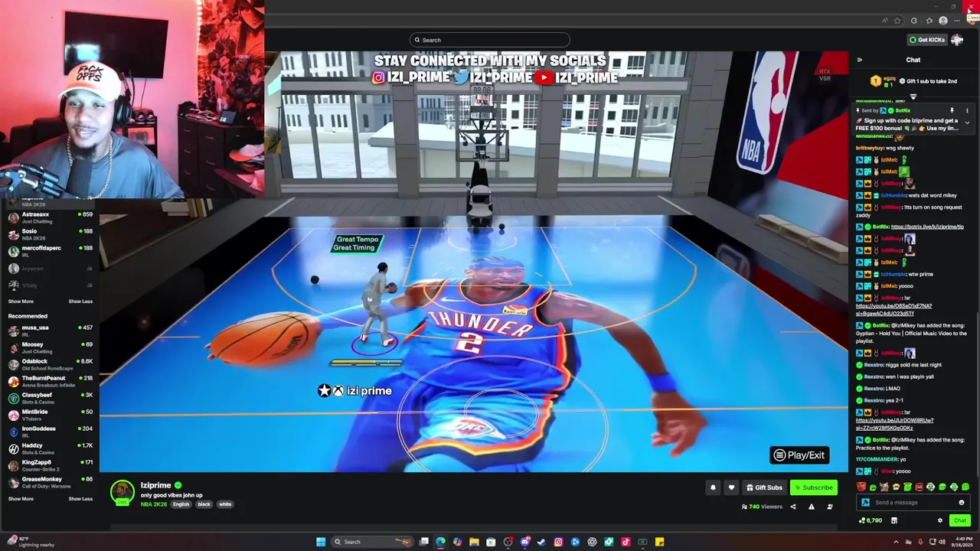Click the notification bell icon beside Gift Subs
The width and height of the screenshot is (980, 551).
click(x=713, y=487)
